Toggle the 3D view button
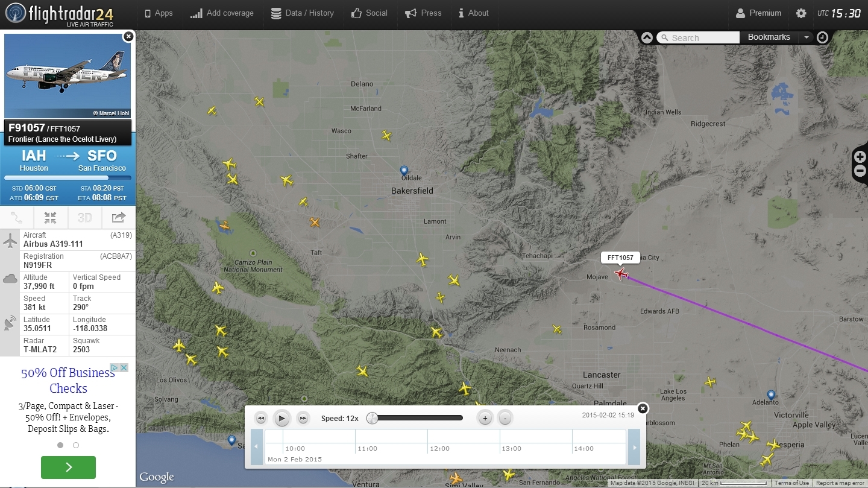Screen dimensions: 868x488 pos(84,218)
